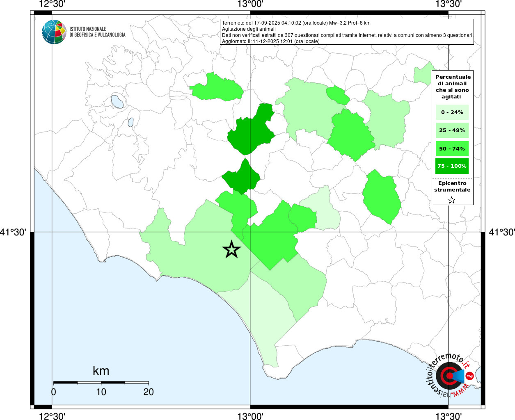This screenshot has width=515, height=420.
Task: Click the right 41°30' latitude label
Action: [501, 232]
